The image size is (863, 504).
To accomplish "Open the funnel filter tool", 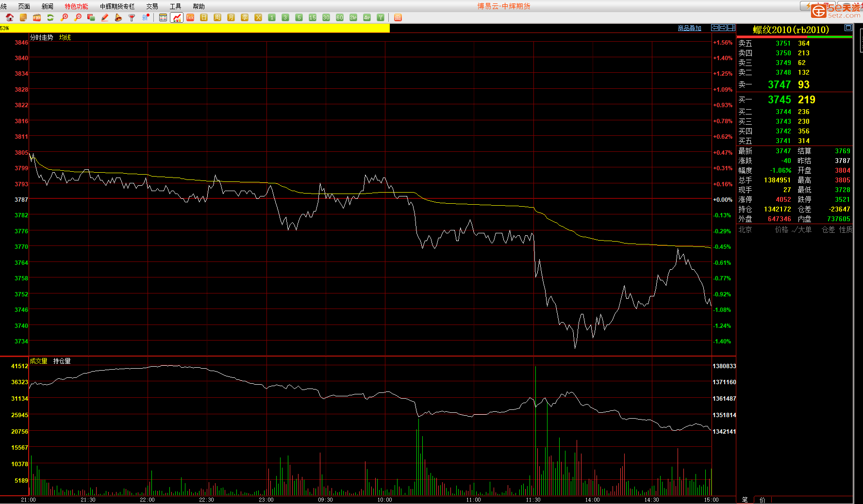I will (x=132, y=17).
